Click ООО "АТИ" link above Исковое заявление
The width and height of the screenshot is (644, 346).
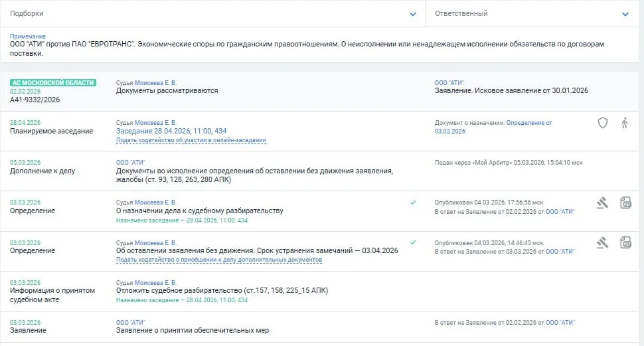click(449, 82)
